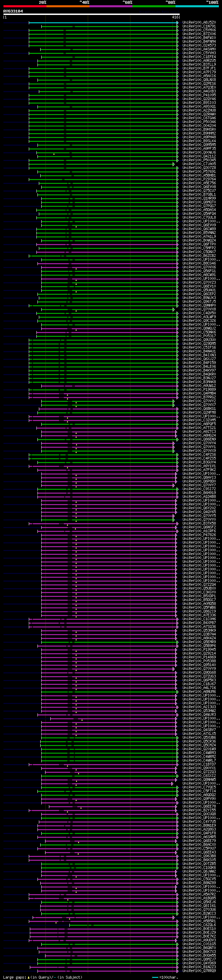Click the orange ~40% identity legend segment

68,6
